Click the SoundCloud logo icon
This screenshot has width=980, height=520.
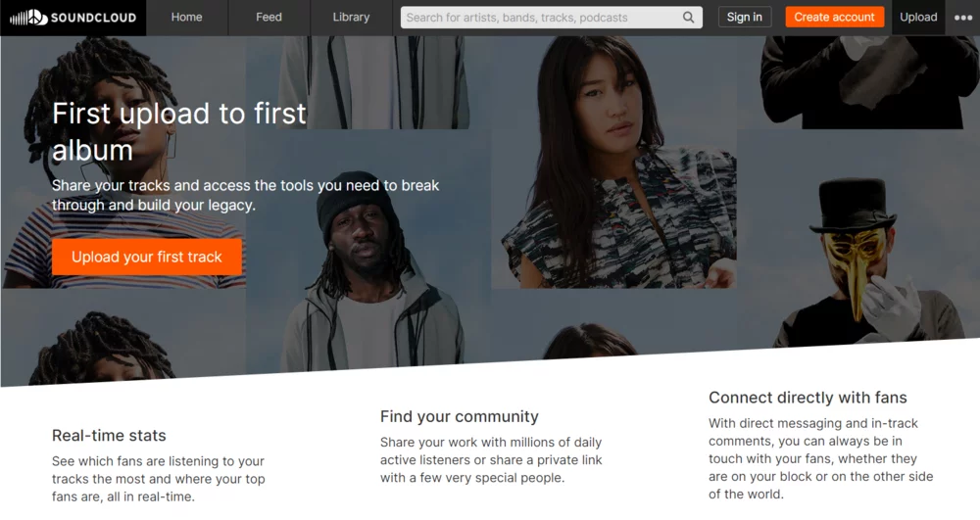28,18
